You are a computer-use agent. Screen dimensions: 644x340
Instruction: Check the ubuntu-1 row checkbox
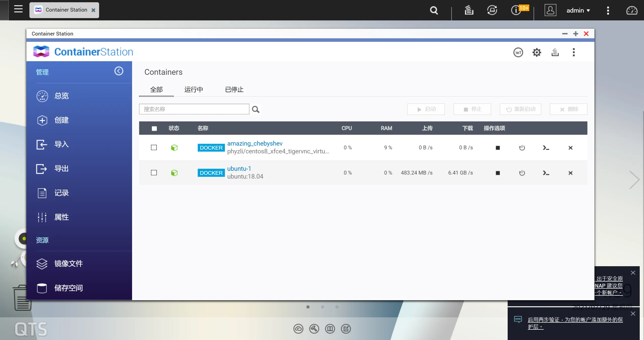pyautogui.click(x=154, y=173)
